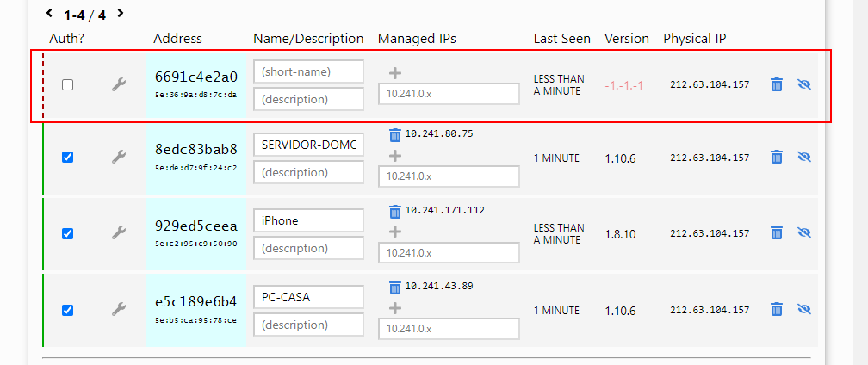868x365 pixels.
Task: Authorize member 6691c4e2a0 checkbox
Action: tap(68, 84)
